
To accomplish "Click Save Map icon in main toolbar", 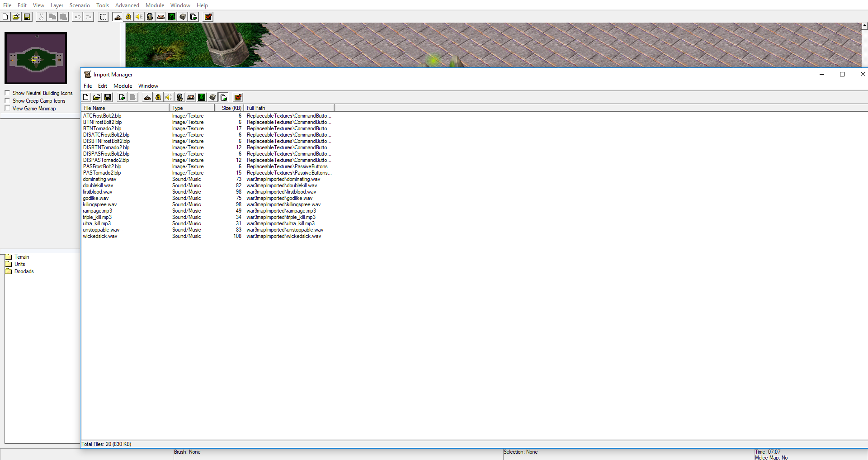I will [x=27, y=17].
